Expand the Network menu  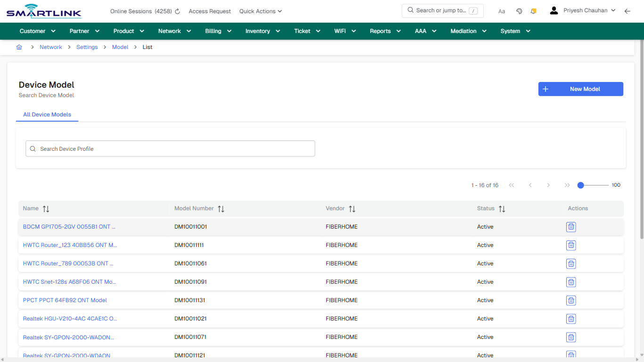coord(174,31)
